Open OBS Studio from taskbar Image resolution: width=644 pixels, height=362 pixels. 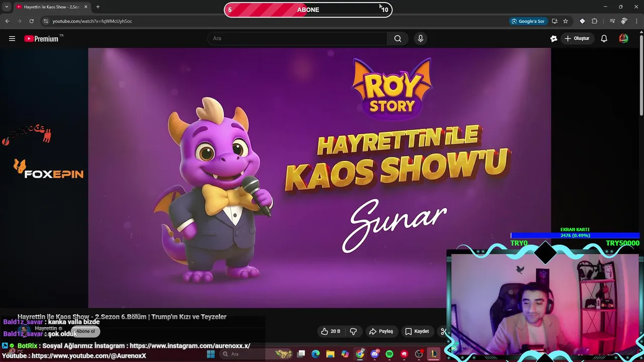click(419, 354)
